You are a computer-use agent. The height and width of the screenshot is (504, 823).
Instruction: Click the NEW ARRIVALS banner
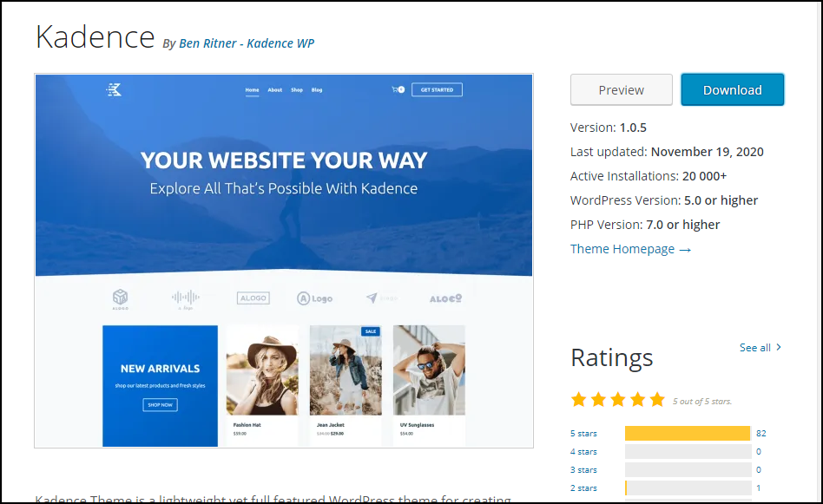click(x=160, y=386)
